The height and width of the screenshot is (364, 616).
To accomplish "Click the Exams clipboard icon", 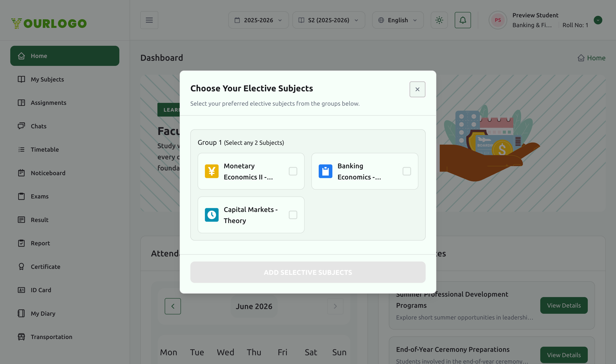I will (x=21, y=196).
